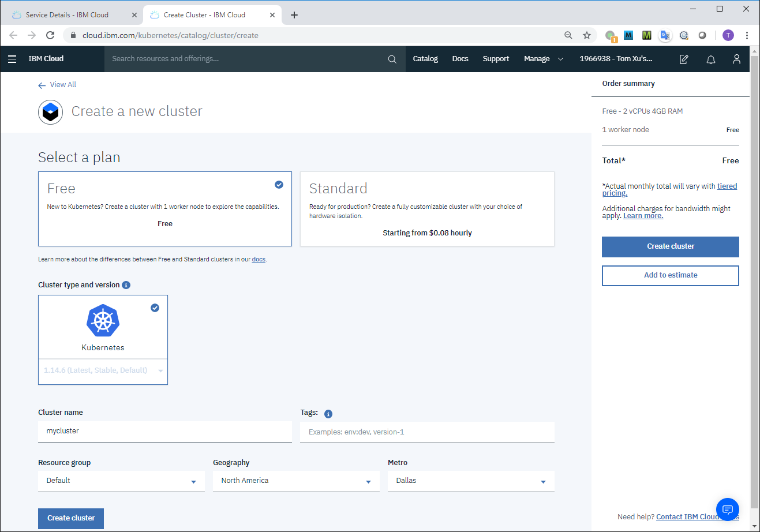This screenshot has height=532, width=760.
Task: Click the '1 worker node' summary line
Action: coord(626,130)
